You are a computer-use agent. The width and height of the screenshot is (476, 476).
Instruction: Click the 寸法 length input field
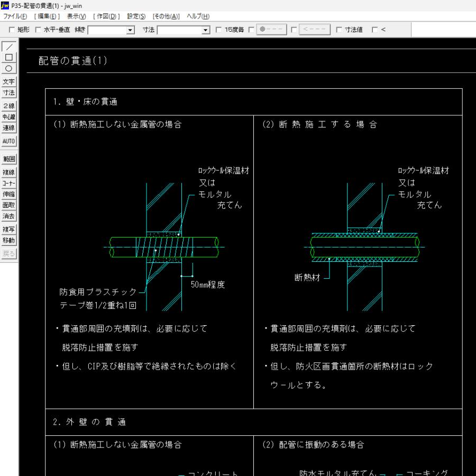tap(180, 30)
